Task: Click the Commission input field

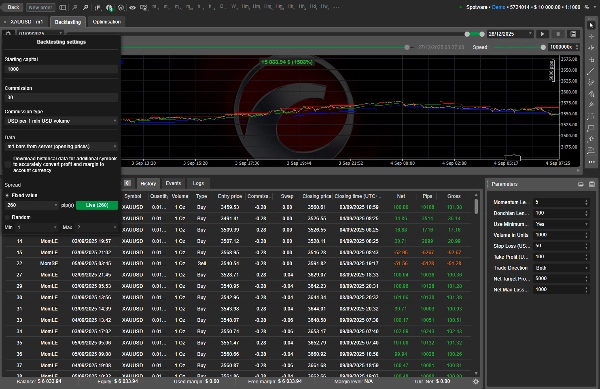Action: (61, 98)
